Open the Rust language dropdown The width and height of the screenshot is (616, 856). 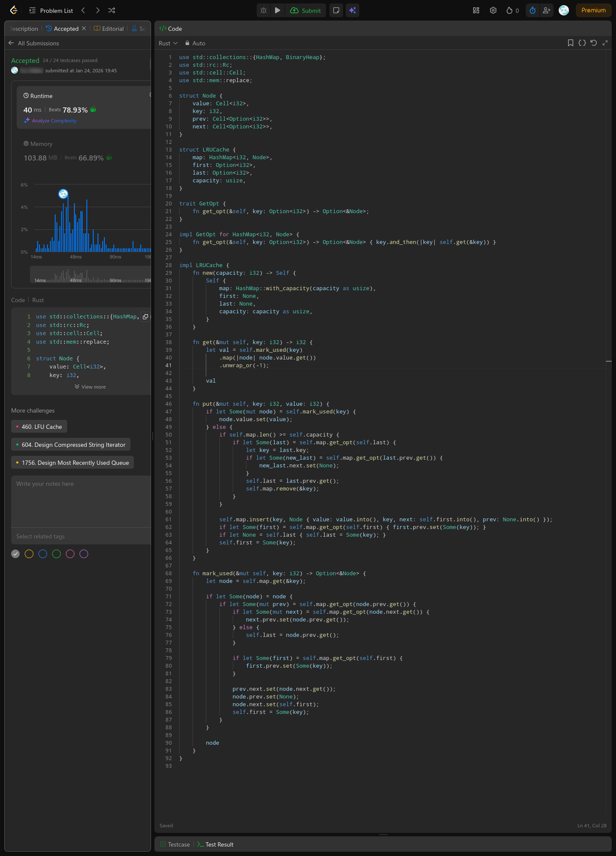click(168, 43)
